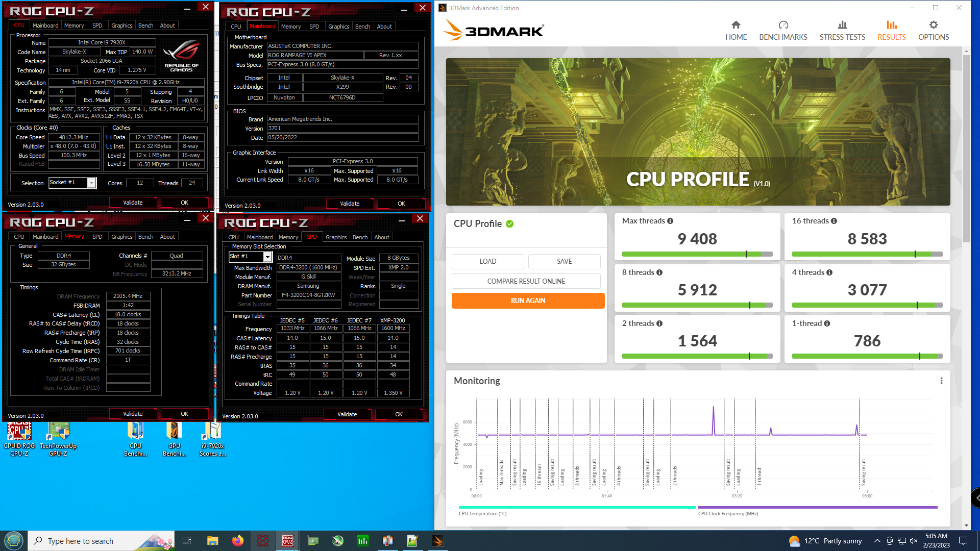Image resolution: width=980 pixels, height=551 pixels.
Task: Click the CPU Profile banner image
Action: point(698,132)
